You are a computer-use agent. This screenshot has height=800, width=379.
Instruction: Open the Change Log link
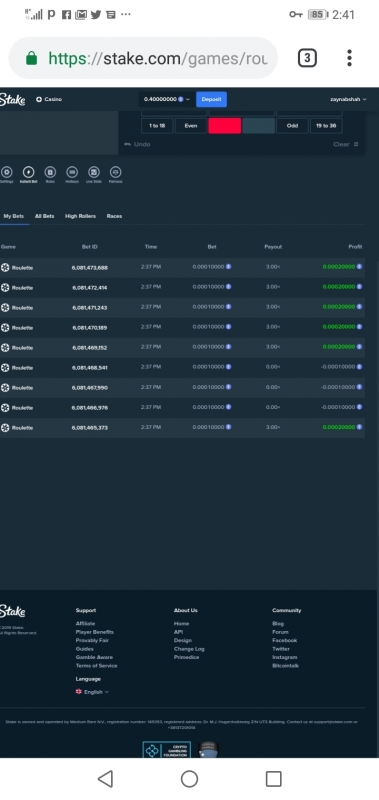pos(189,649)
